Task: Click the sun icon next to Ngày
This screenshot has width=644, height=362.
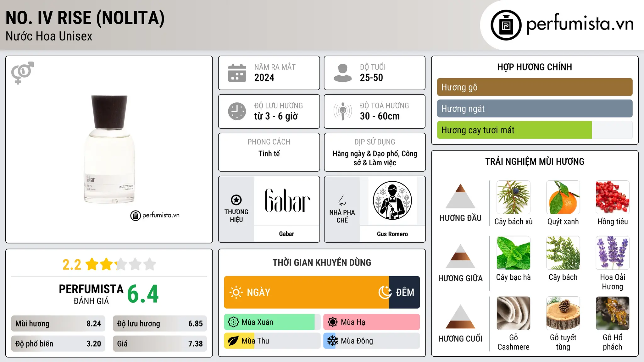Action: pos(236,292)
